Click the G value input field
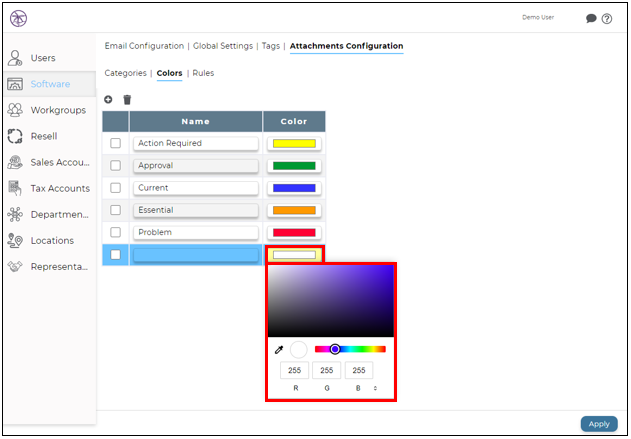Image resolution: width=631 pixels, height=439 pixels. 326,370
